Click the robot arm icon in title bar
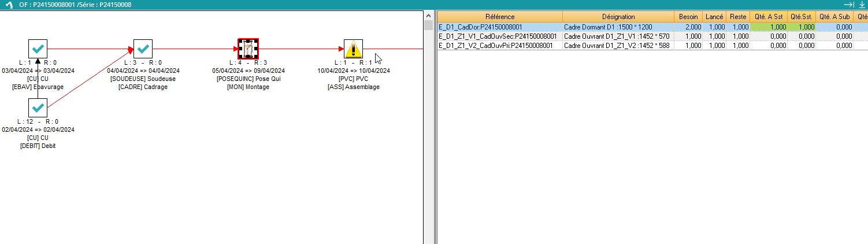The height and width of the screenshot is (244, 868). 9,5
